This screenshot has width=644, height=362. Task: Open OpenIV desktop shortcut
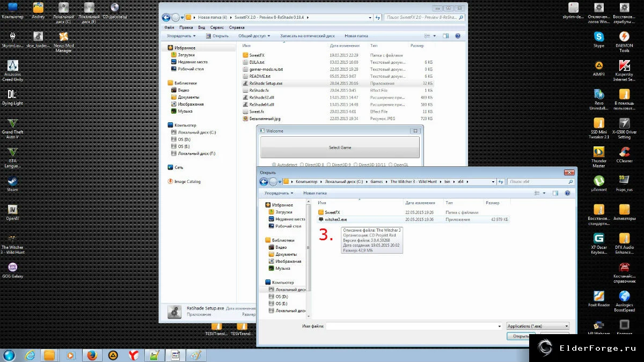[12, 212]
